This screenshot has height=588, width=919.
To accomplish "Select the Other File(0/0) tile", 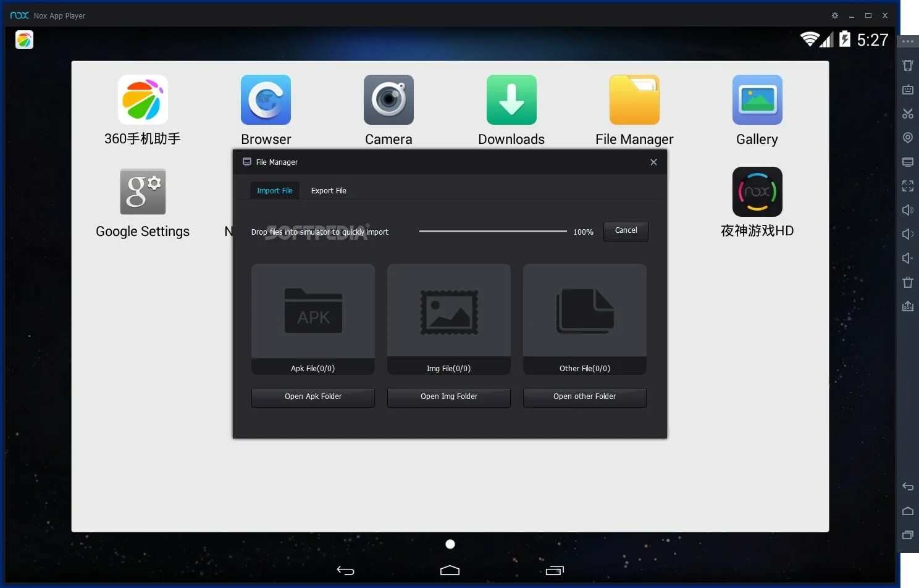I will tap(585, 319).
